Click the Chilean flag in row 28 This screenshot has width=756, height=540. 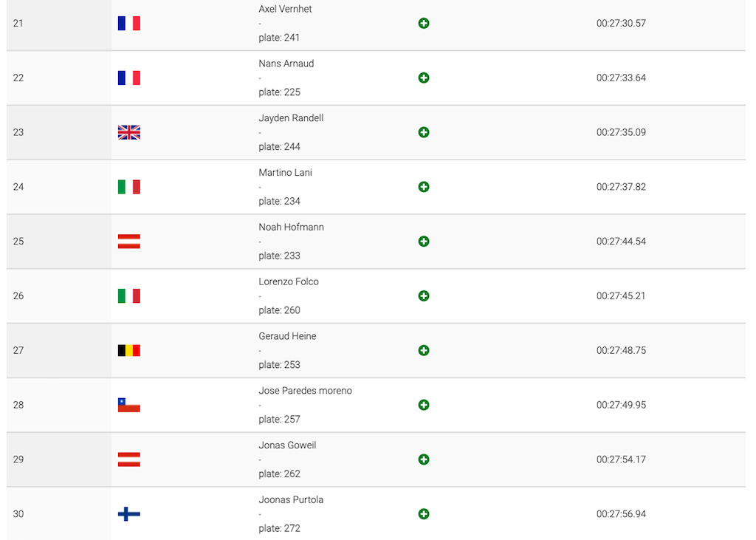(x=128, y=405)
